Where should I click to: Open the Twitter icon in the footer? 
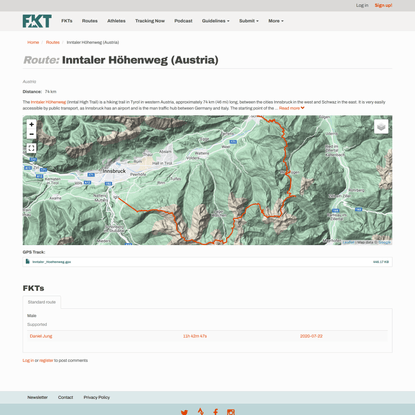(x=184, y=412)
